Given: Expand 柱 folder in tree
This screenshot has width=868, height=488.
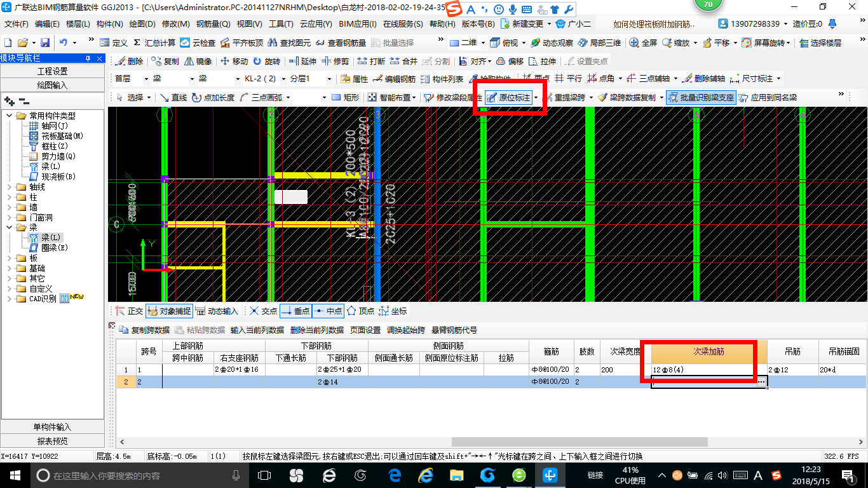Looking at the screenshot, I should [10, 197].
